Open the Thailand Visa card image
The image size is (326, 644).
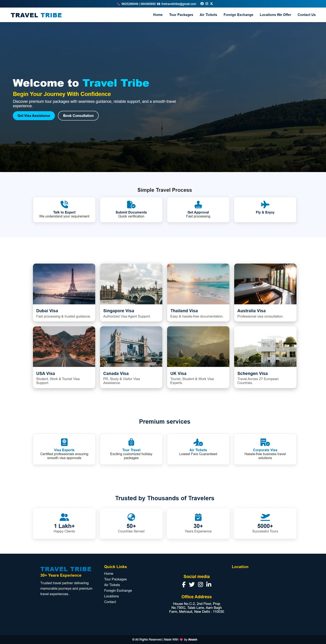coord(198,284)
